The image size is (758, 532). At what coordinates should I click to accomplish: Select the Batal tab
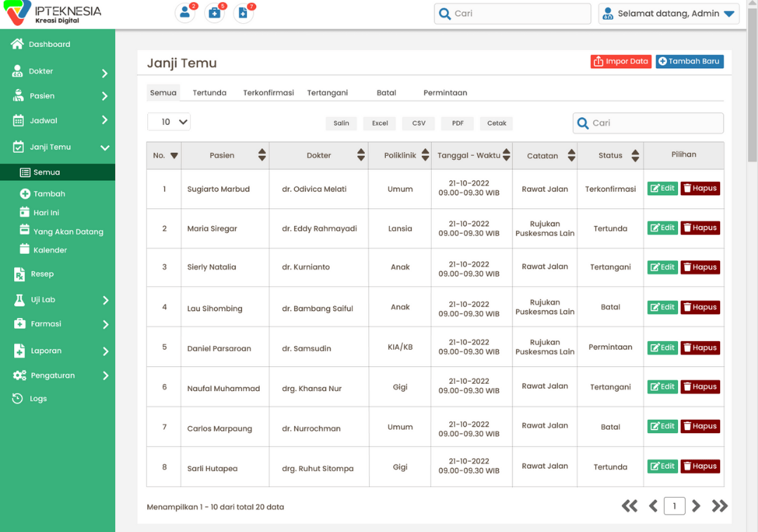[386, 93]
